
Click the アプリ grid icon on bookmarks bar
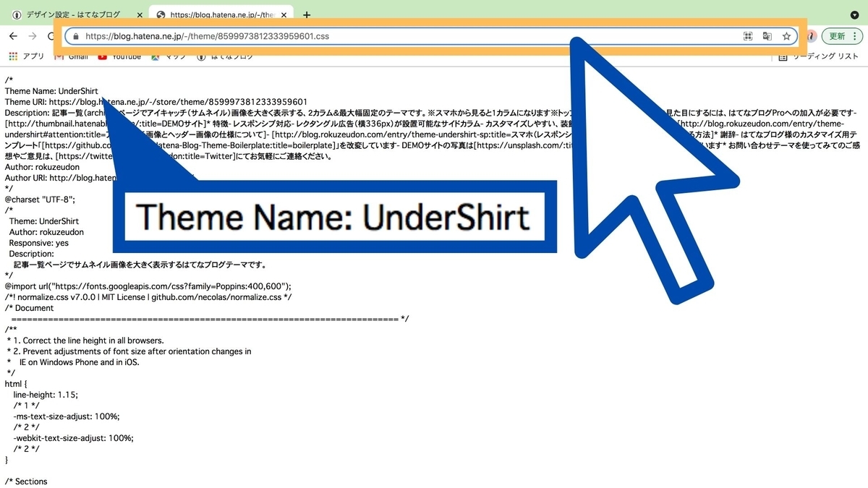point(12,56)
